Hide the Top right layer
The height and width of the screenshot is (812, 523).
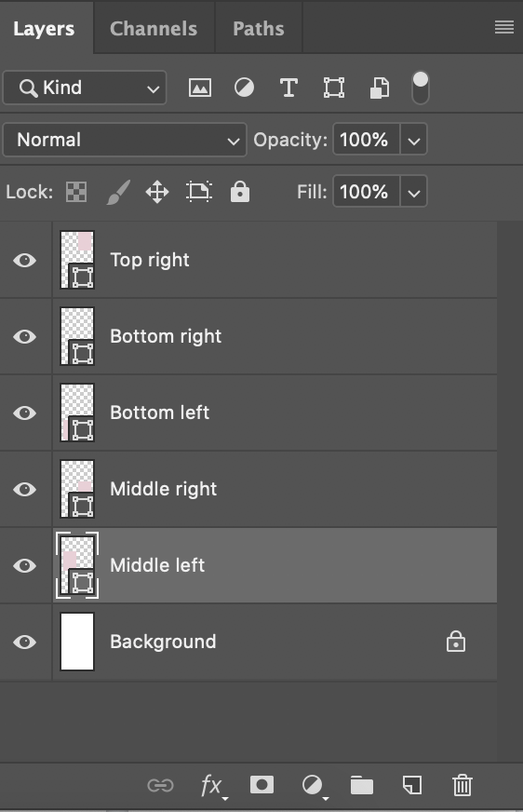point(25,260)
